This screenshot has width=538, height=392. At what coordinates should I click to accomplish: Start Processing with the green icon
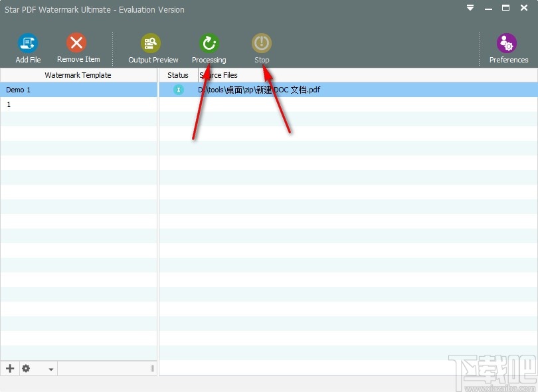pos(209,43)
